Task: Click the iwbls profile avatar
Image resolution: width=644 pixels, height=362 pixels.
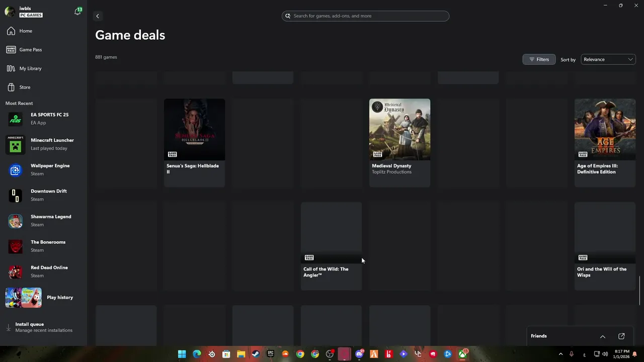Action: point(10,12)
